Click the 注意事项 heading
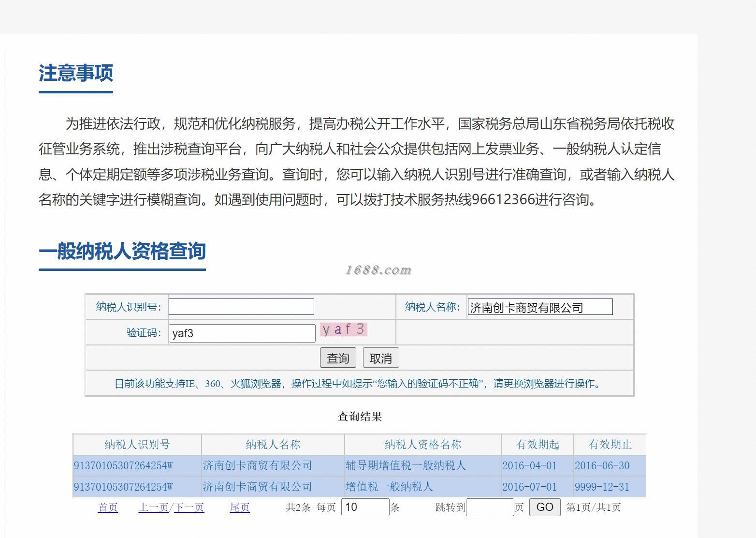The image size is (756, 538). click(76, 73)
